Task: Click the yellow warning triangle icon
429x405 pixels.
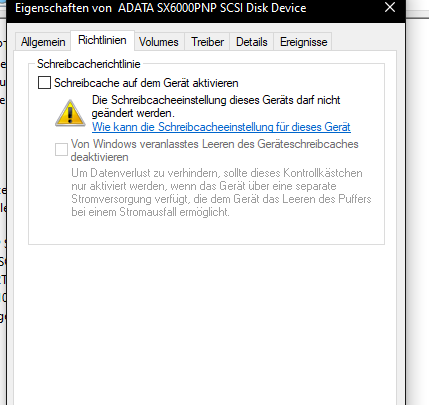Action: tap(70, 113)
